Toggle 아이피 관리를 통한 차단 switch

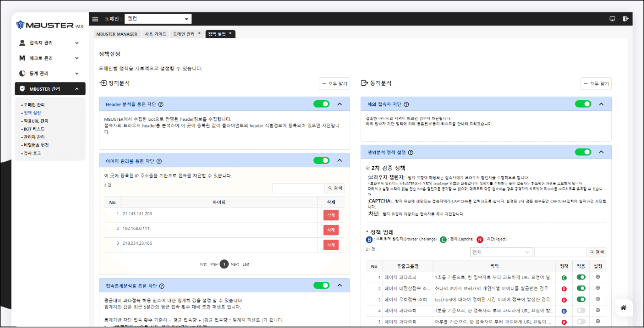pos(322,161)
